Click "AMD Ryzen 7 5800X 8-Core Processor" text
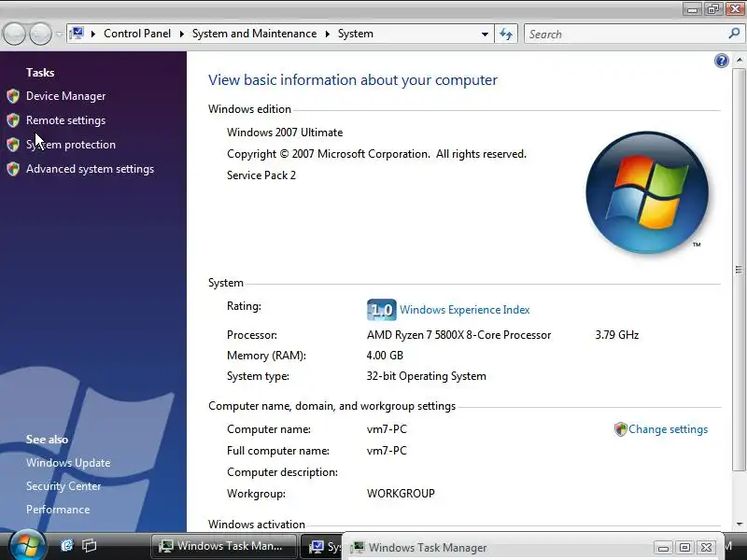The width and height of the screenshot is (747, 560). coord(458,335)
